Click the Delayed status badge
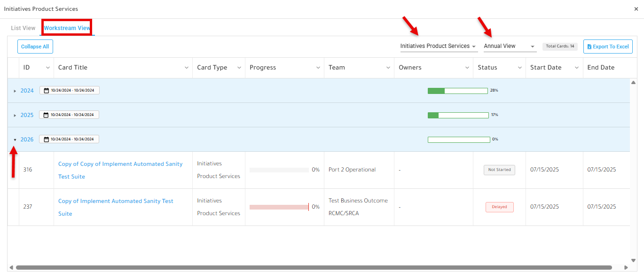 [x=499, y=207]
